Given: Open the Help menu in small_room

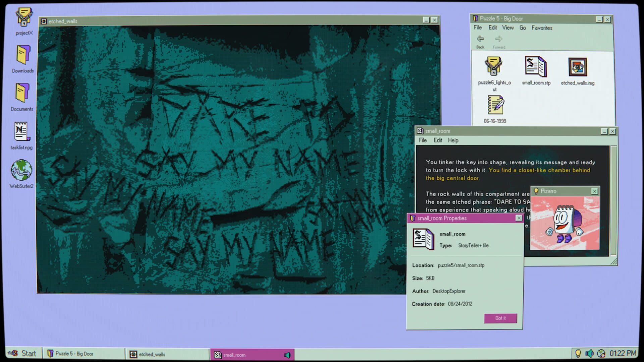Looking at the screenshot, I should [453, 140].
